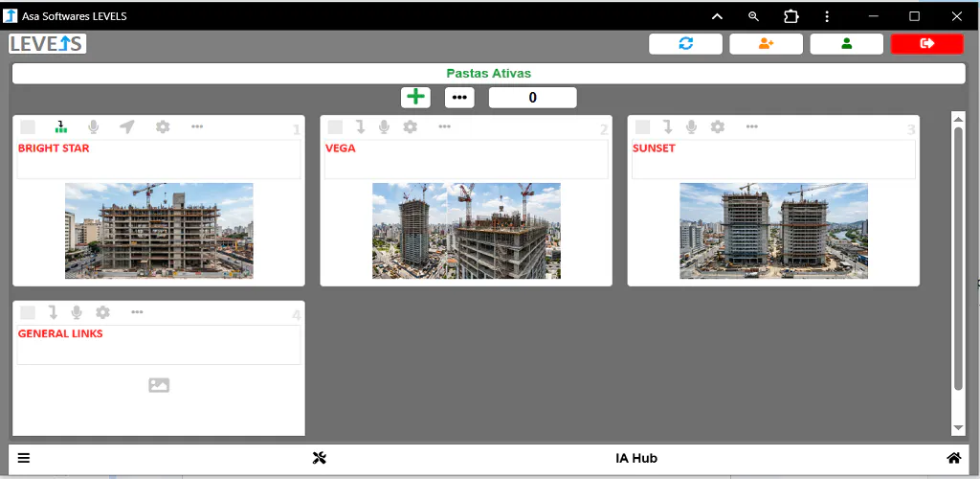
Task: Click microphone icon on VEGA card
Action: pos(384,127)
